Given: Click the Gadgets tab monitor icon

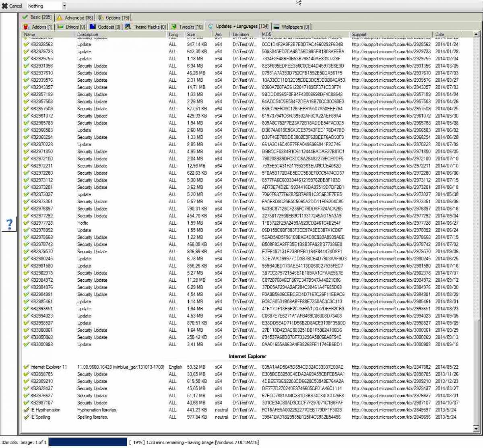Looking at the screenshot, I should pos(93,27).
